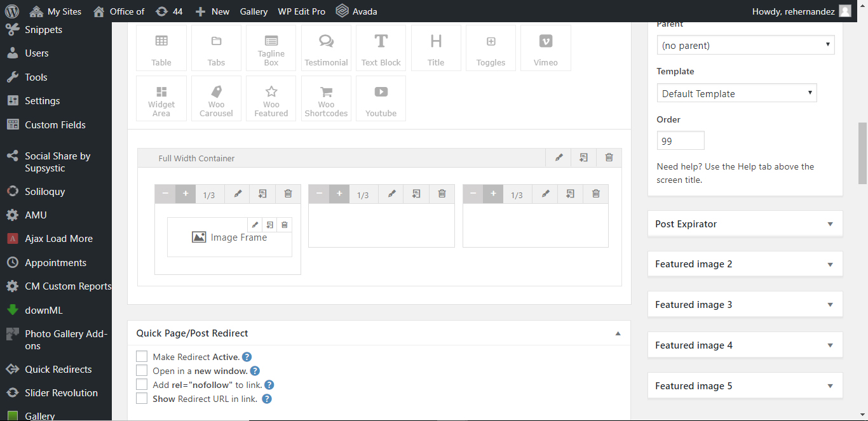The image size is (868, 421).
Task: Add a Widget Area element
Action: 161,98
